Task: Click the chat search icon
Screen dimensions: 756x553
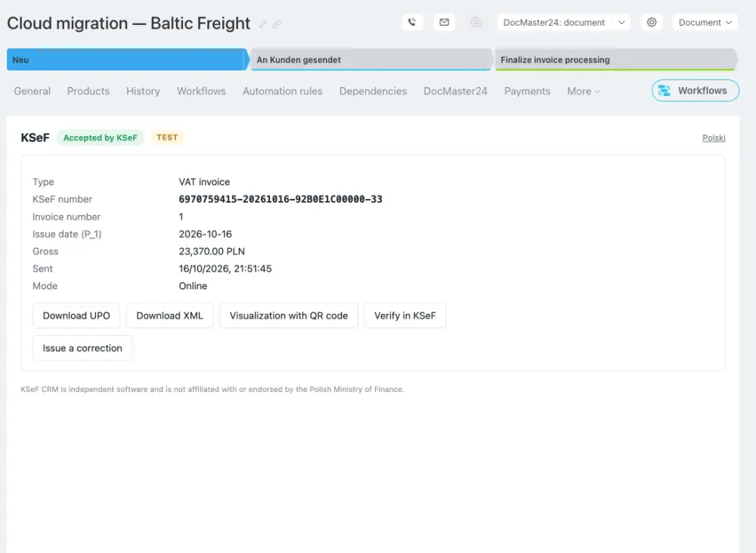Action: coord(476,22)
